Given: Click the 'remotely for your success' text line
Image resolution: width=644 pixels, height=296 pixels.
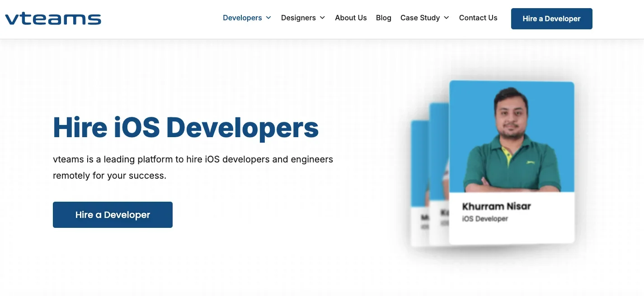Looking at the screenshot, I should pyautogui.click(x=109, y=176).
